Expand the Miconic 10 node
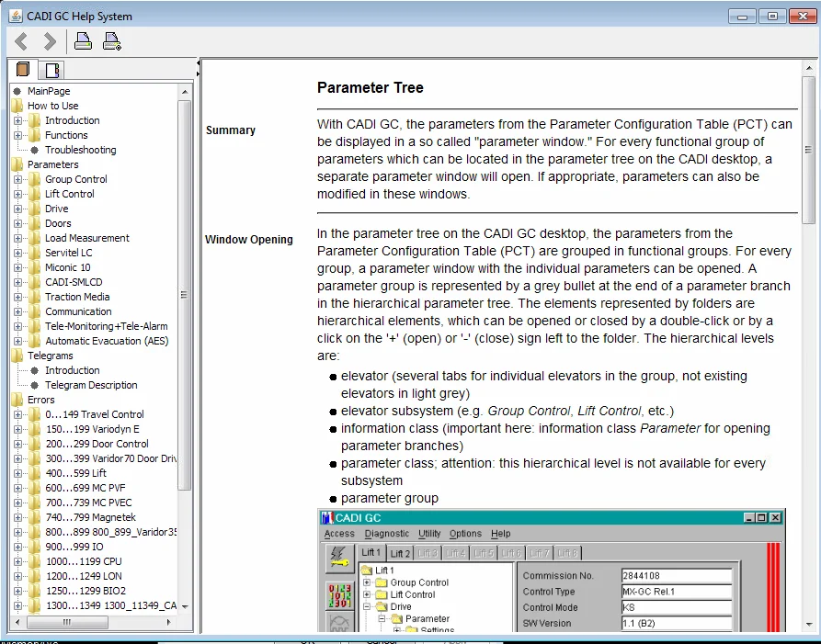The width and height of the screenshot is (821, 644). click(17, 267)
